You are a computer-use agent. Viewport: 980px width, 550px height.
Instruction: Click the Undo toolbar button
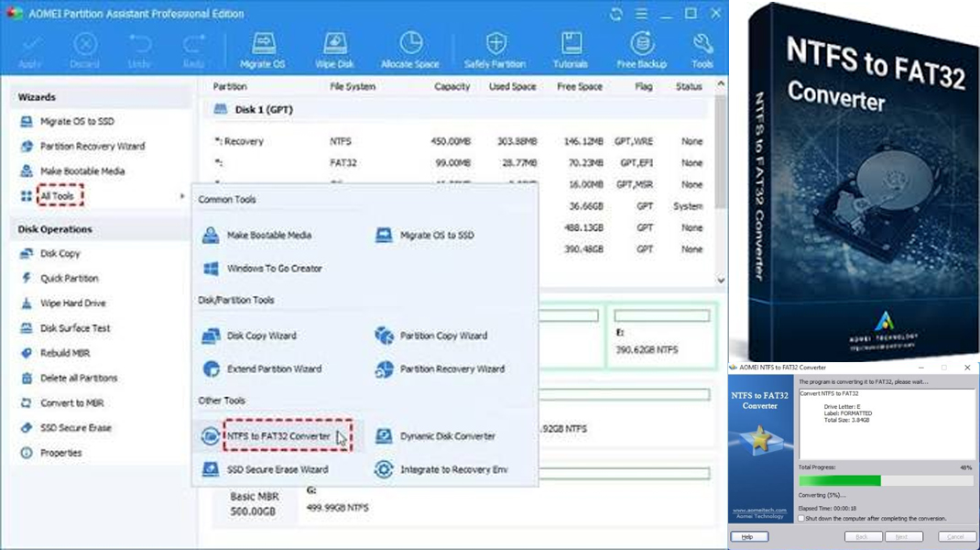(x=139, y=50)
